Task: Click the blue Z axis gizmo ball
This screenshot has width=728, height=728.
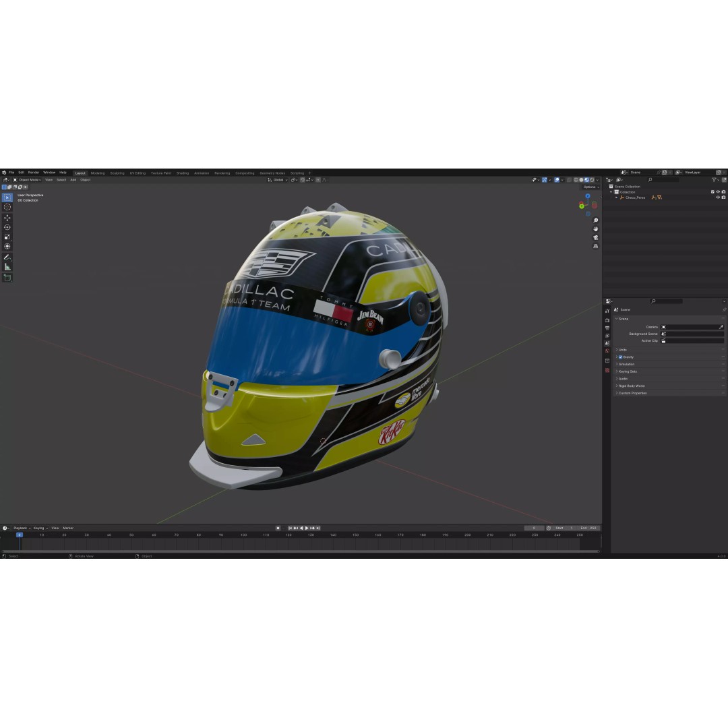Action: [588, 196]
